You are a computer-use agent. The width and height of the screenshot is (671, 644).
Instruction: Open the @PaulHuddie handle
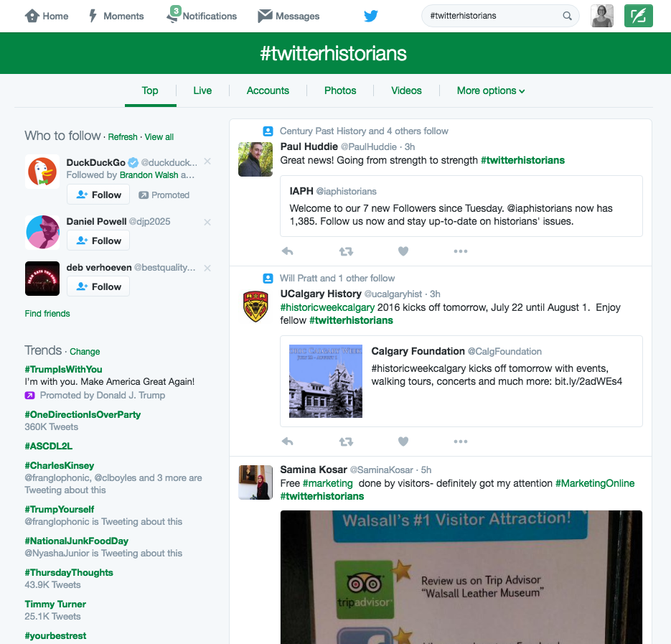[x=368, y=147]
